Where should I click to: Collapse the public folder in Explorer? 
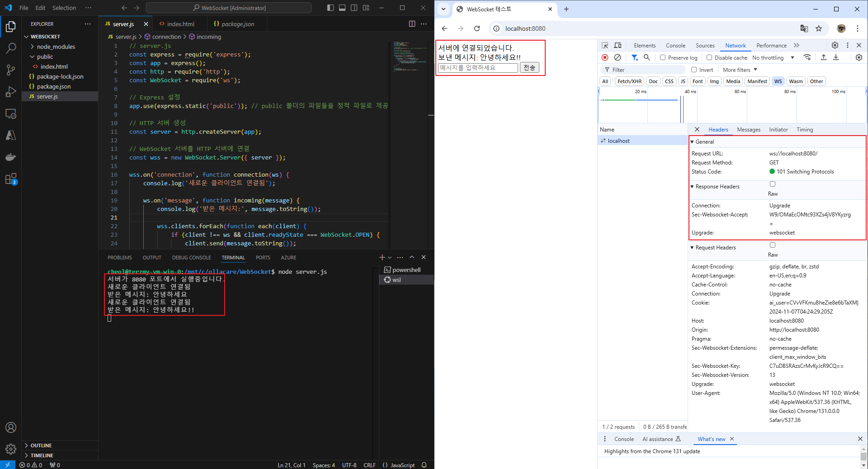tap(45, 56)
